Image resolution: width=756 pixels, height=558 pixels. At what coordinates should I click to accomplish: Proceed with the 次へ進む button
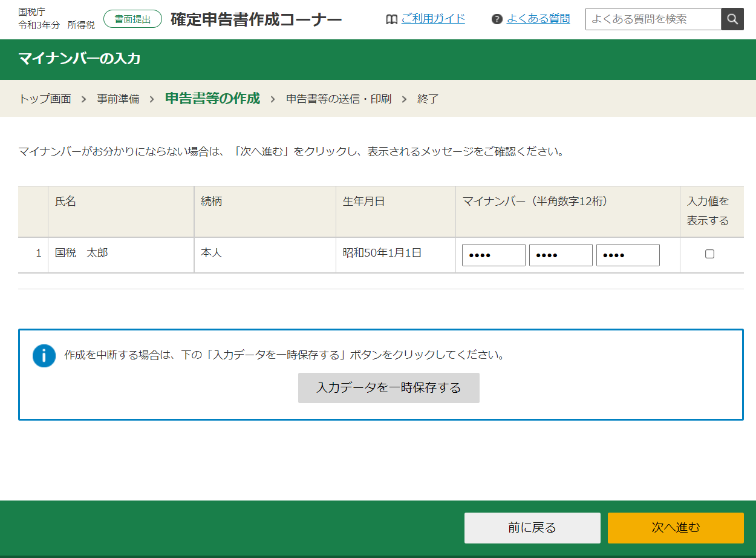click(x=676, y=528)
